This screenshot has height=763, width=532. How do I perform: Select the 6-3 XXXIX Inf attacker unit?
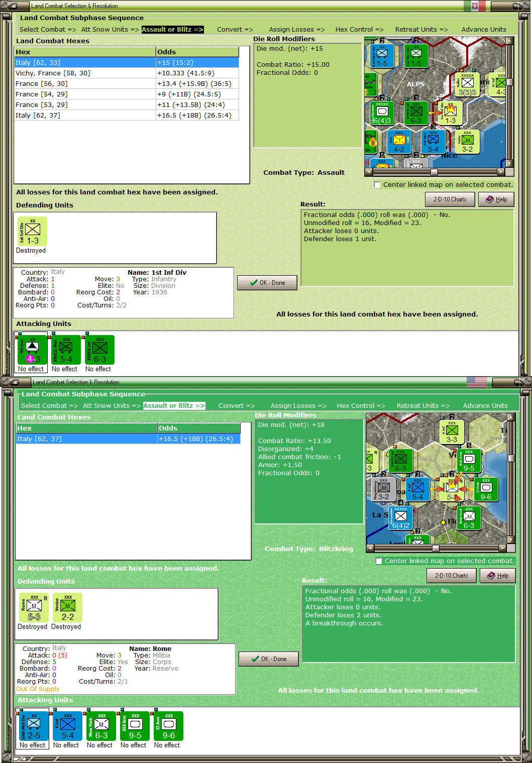coord(99,350)
